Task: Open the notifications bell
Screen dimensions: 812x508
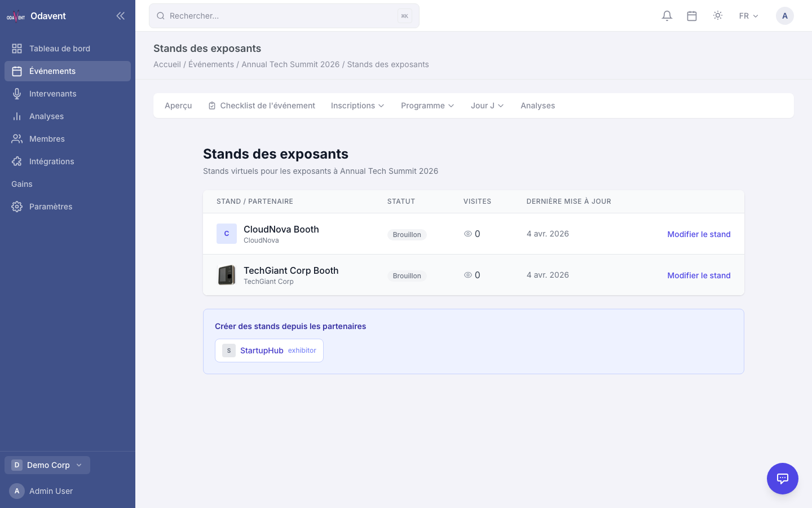Action: tap(667, 16)
